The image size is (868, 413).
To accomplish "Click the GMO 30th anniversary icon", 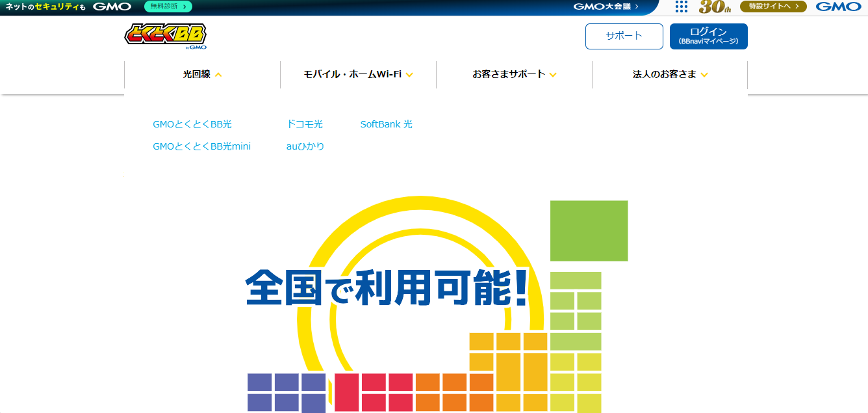I will [x=715, y=7].
